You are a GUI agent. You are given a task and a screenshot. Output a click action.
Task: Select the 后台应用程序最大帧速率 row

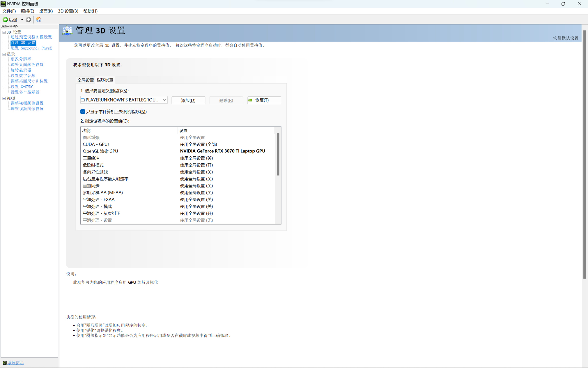click(178, 179)
